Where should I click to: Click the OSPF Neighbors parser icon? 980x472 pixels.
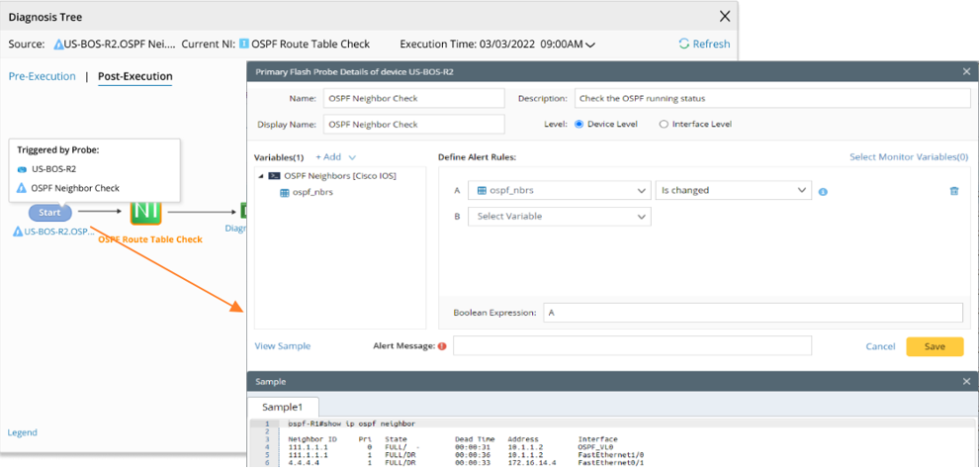click(274, 175)
